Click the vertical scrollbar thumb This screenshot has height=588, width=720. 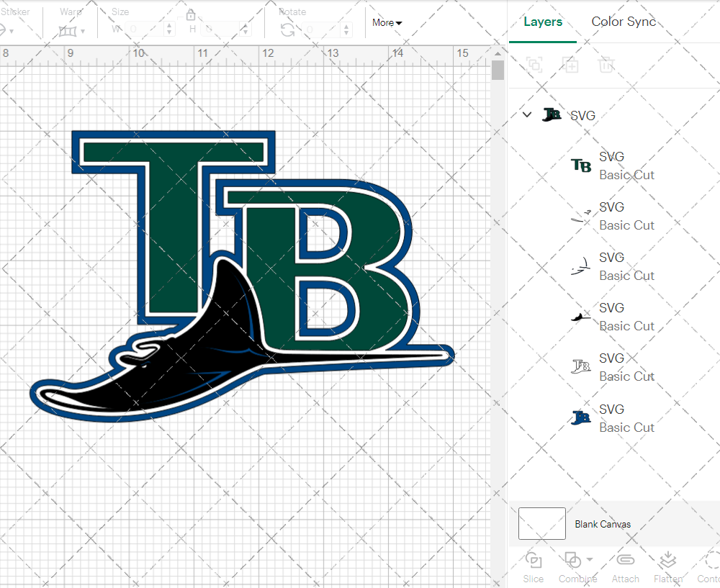[x=498, y=71]
